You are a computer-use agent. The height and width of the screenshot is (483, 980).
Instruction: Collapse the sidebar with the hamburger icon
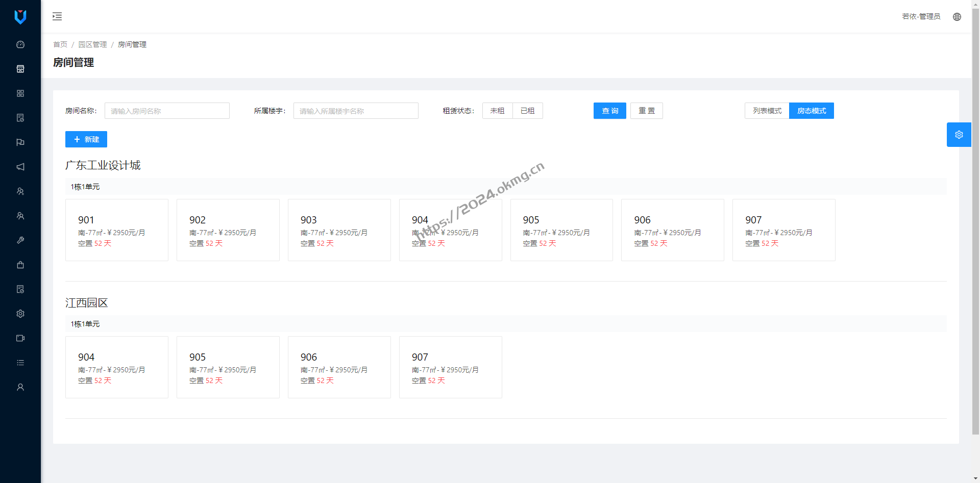point(57,16)
